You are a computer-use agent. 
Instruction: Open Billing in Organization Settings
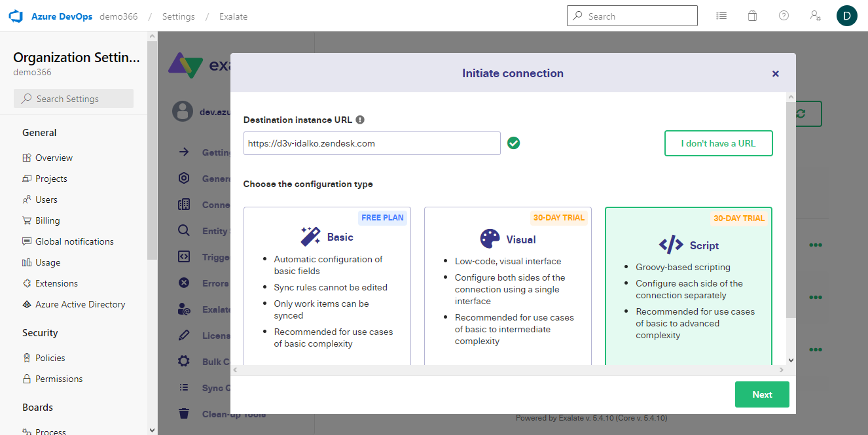[x=47, y=220]
